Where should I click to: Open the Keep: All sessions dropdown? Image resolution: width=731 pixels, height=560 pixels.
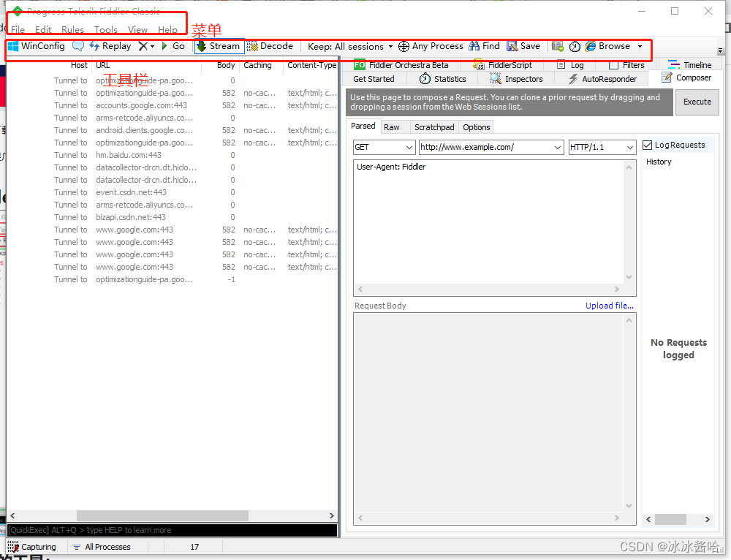click(350, 47)
